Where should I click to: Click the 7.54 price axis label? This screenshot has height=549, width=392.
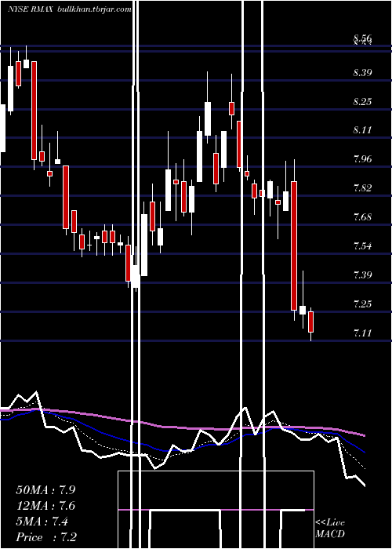coord(362,245)
